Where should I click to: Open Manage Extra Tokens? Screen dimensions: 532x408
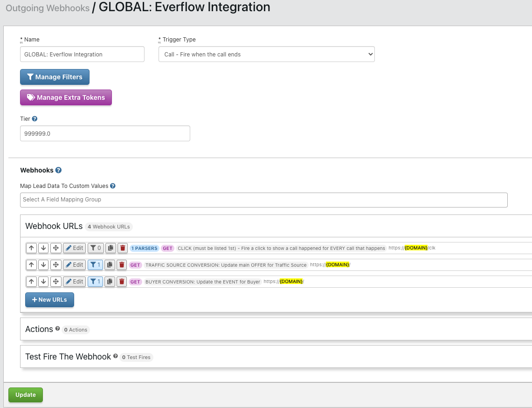coord(66,97)
